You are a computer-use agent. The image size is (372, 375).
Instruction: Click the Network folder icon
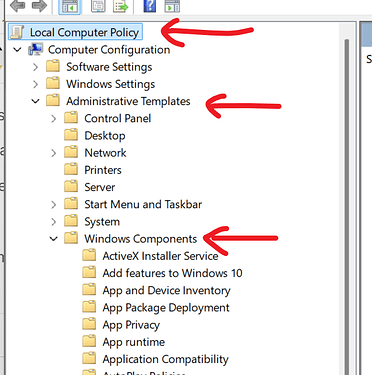click(71, 152)
